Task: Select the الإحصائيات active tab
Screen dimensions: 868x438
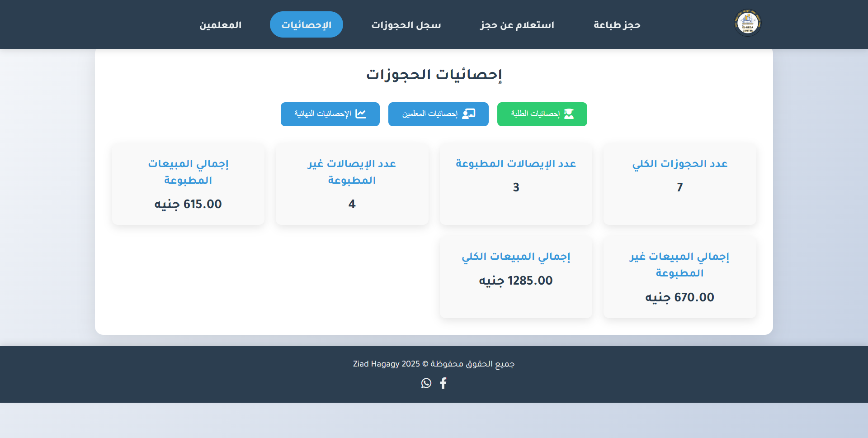Action: (x=307, y=25)
